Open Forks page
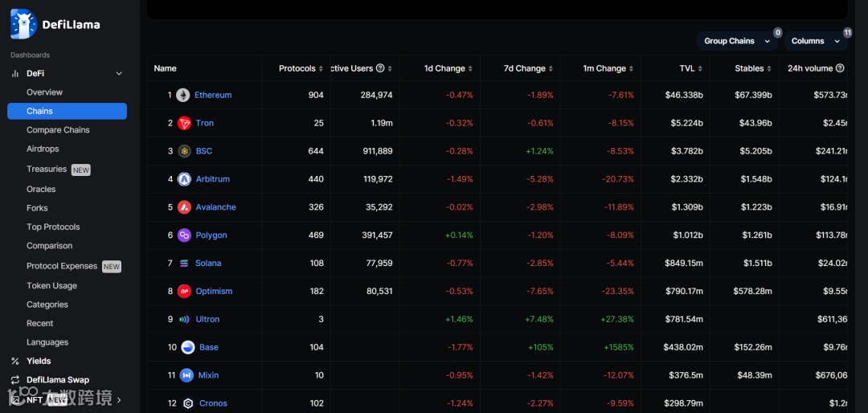The image size is (868, 413). 37,208
